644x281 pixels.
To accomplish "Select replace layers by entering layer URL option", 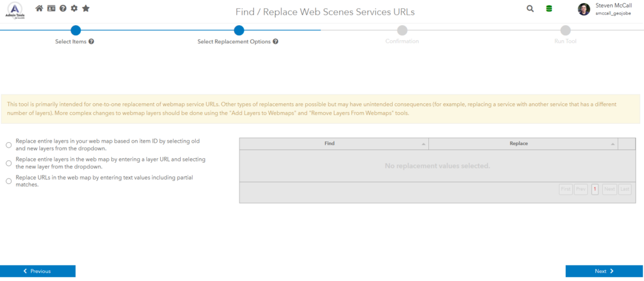I will pyautogui.click(x=9, y=163).
